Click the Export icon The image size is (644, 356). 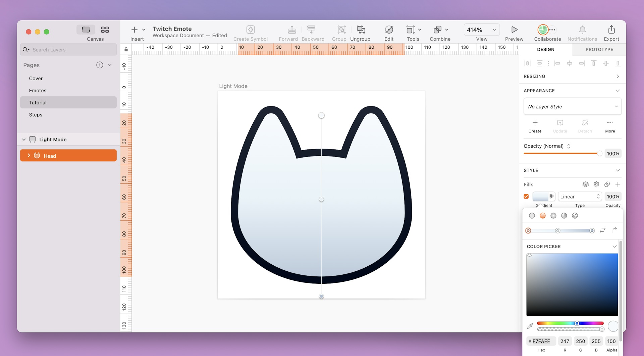point(611,30)
